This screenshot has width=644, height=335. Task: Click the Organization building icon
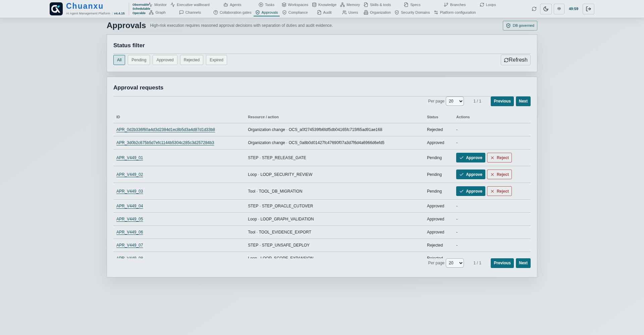point(366,12)
